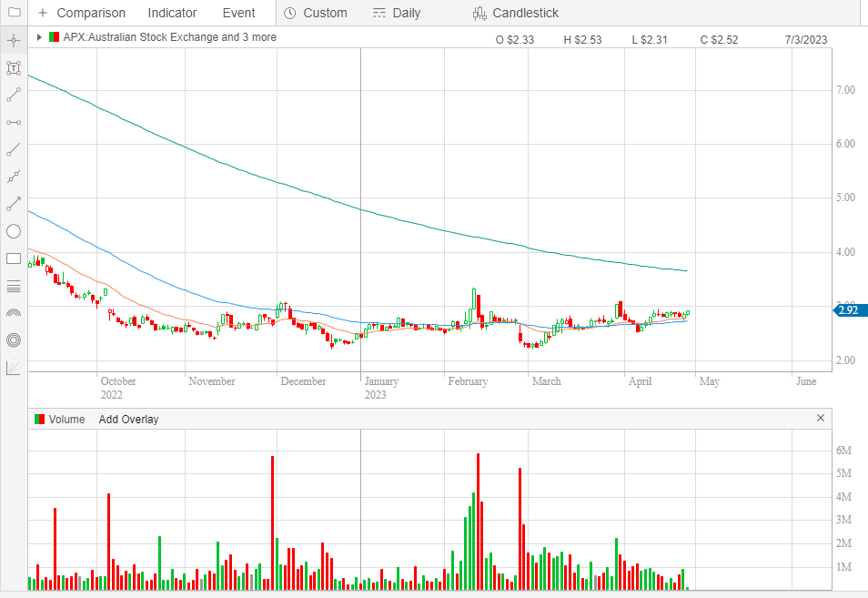Select the parallel lines retracement tool

pyautogui.click(x=14, y=287)
